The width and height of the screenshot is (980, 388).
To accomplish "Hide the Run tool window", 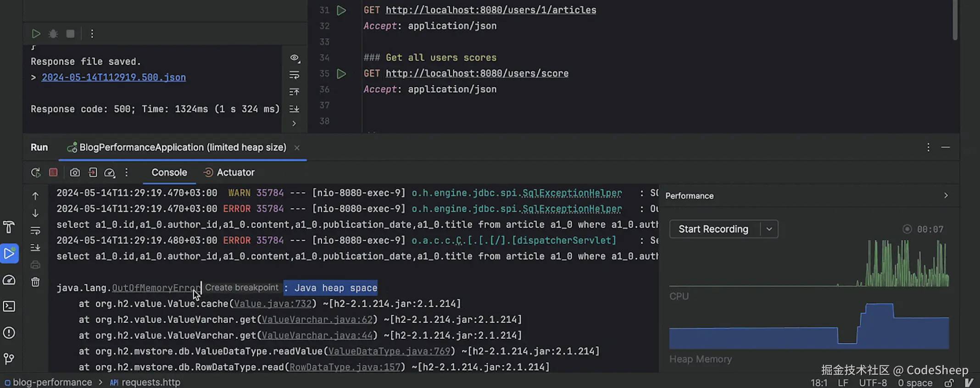I will coord(946,147).
